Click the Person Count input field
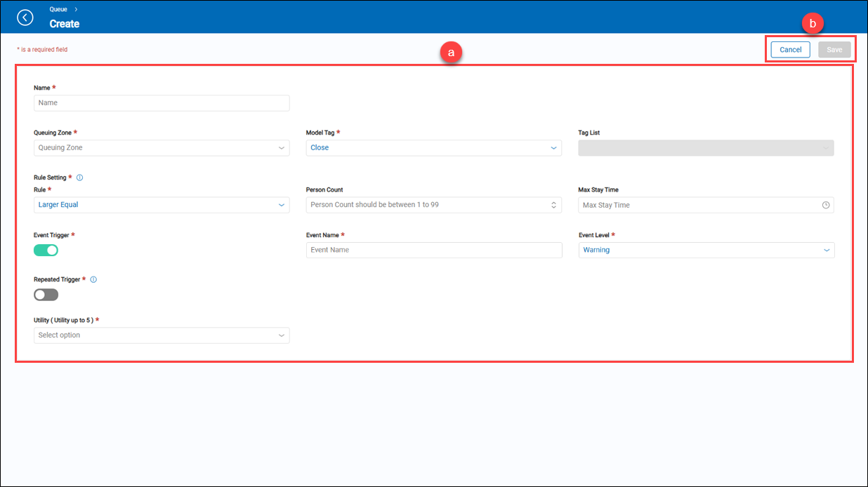The width and height of the screenshot is (868, 487). coord(426,205)
